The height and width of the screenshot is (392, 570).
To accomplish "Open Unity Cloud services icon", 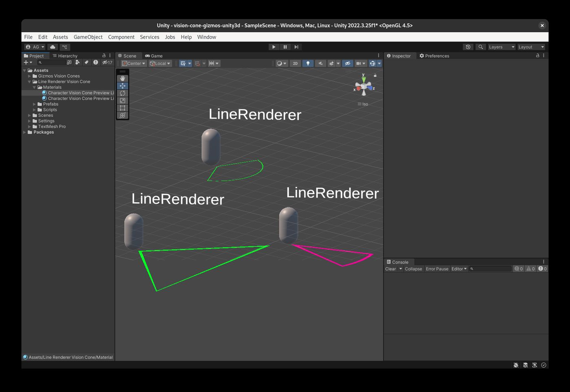I will coord(53,47).
